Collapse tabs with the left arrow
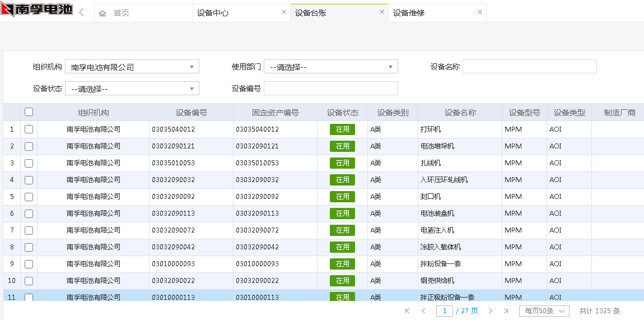Viewport: 644px width, 320px height. 81,12
